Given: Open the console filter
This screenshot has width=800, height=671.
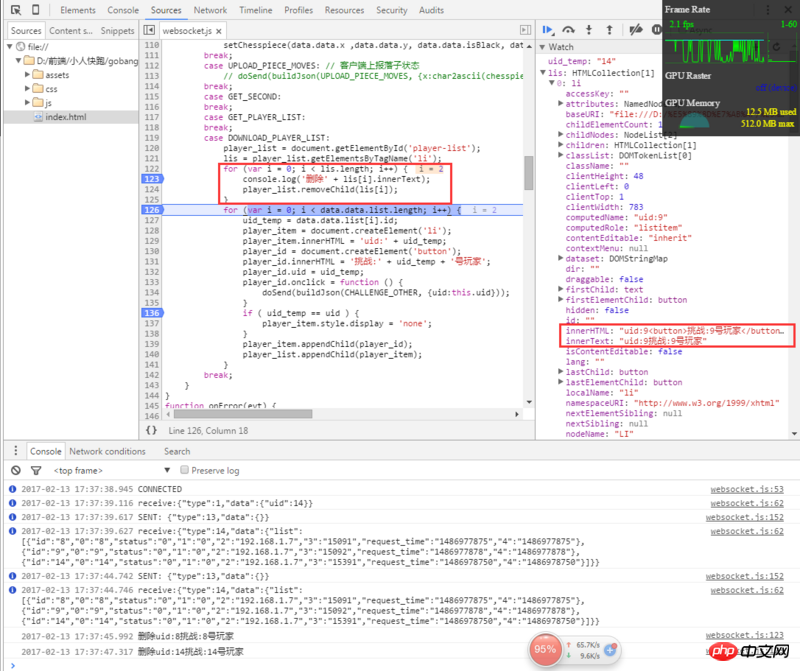Looking at the screenshot, I should (36, 470).
